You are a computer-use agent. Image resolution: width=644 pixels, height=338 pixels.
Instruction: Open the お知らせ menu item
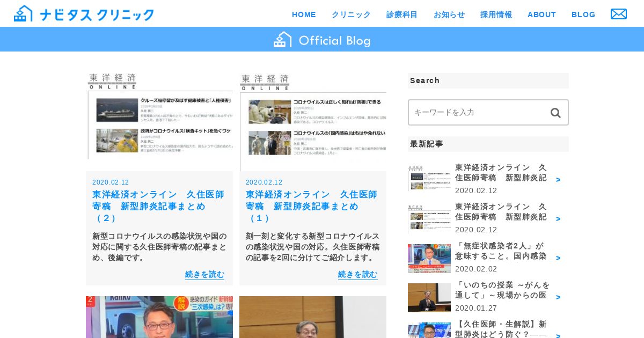pos(449,14)
